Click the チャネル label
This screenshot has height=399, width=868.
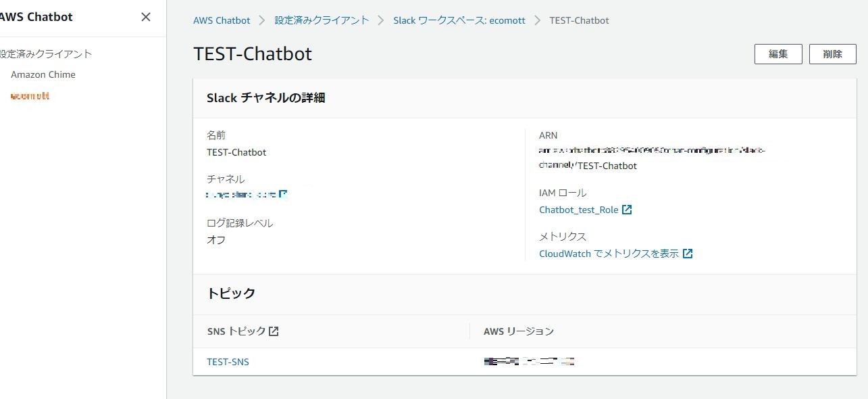[x=226, y=179]
